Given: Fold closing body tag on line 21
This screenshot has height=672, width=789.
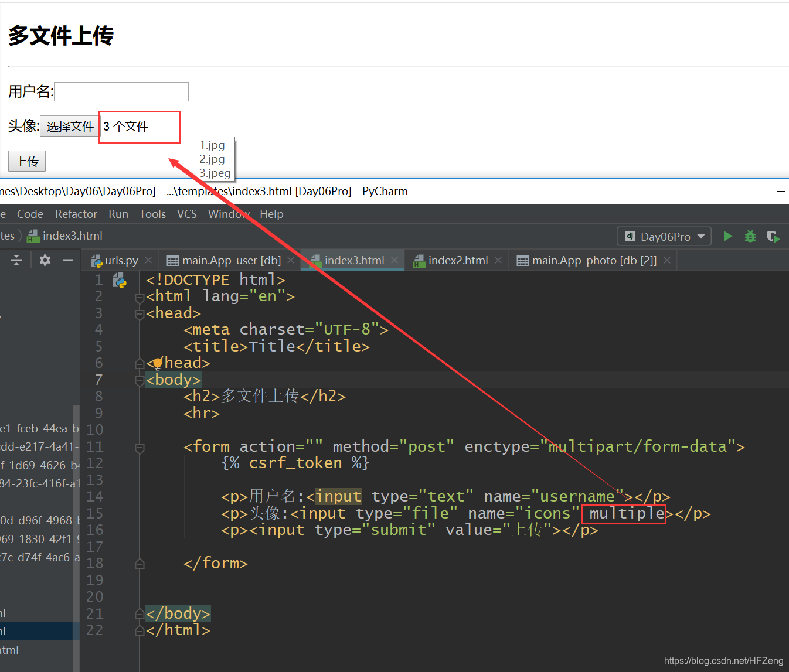Looking at the screenshot, I should 140,614.
